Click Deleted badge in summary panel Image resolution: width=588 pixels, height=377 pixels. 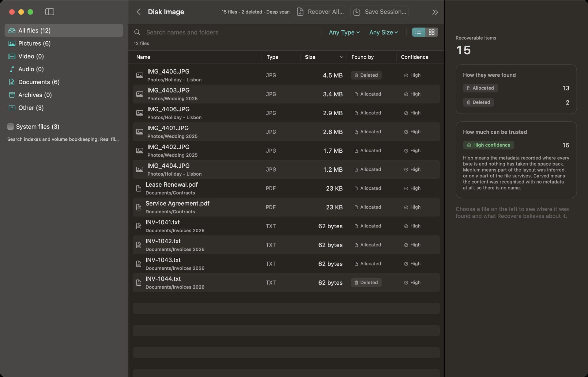(x=478, y=102)
